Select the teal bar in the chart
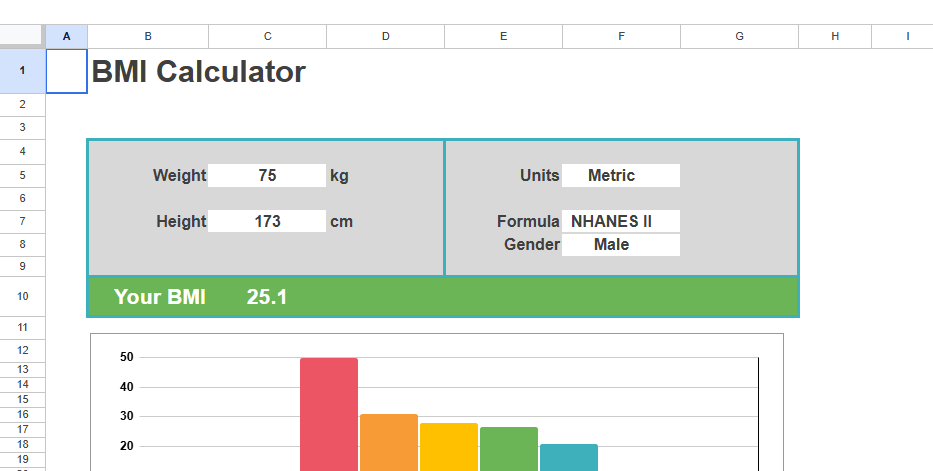 pos(568,456)
